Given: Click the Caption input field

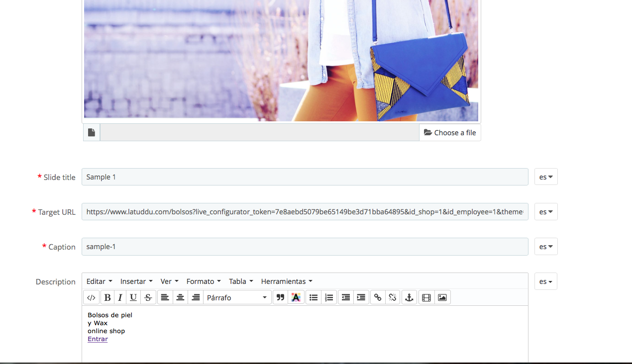Looking at the screenshot, I should [305, 246].
